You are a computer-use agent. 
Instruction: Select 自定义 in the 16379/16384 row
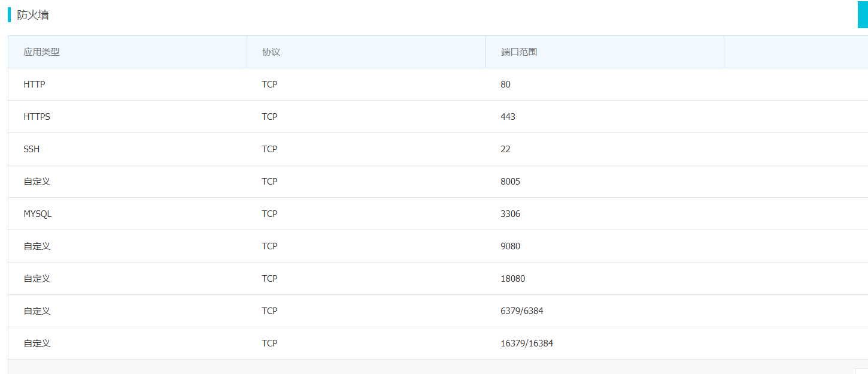(37, 343)
